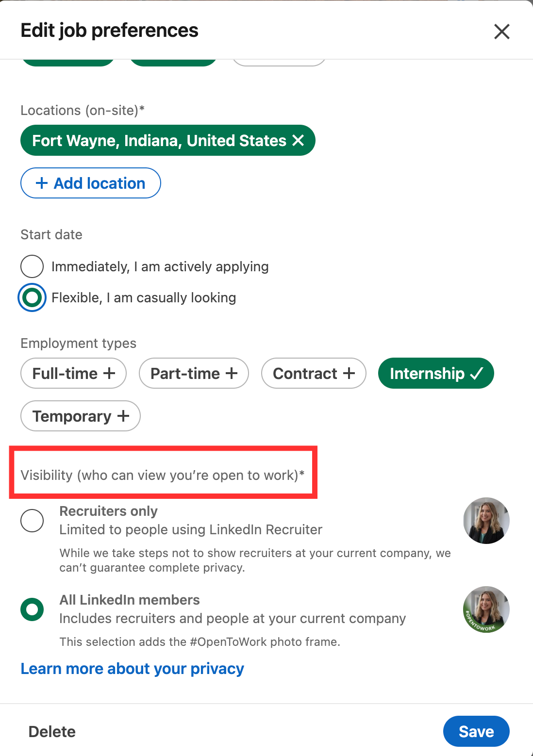Screen dimensions: 533x756
Task: Deselect the Internship employment type
Action: pyautogui.click(x=435, y=373)
